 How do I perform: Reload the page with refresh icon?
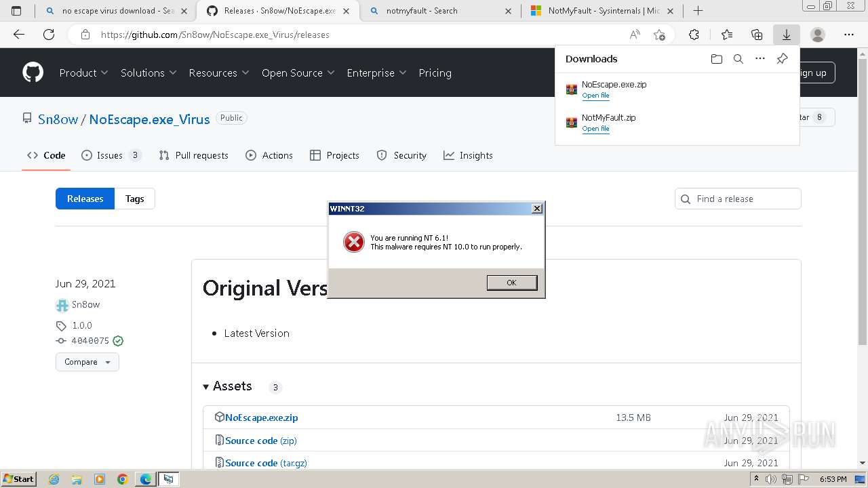coord(49,35)
